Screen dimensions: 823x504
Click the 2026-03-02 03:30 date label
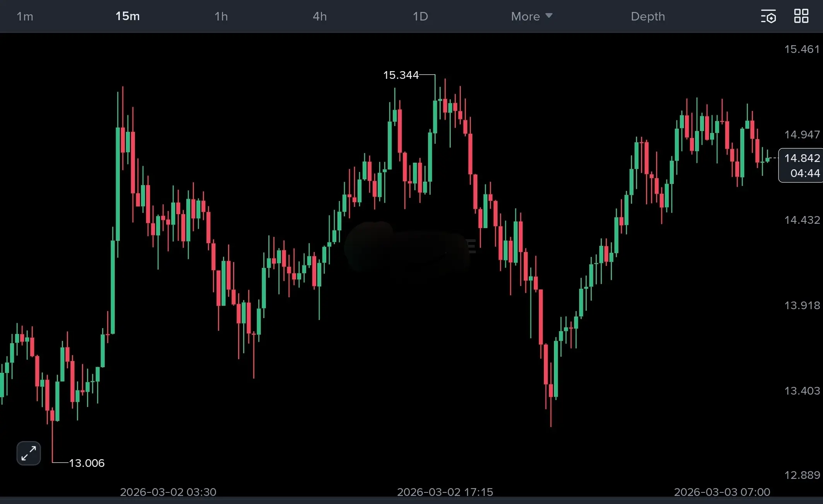pyautogui.click(x=168, y=492)
